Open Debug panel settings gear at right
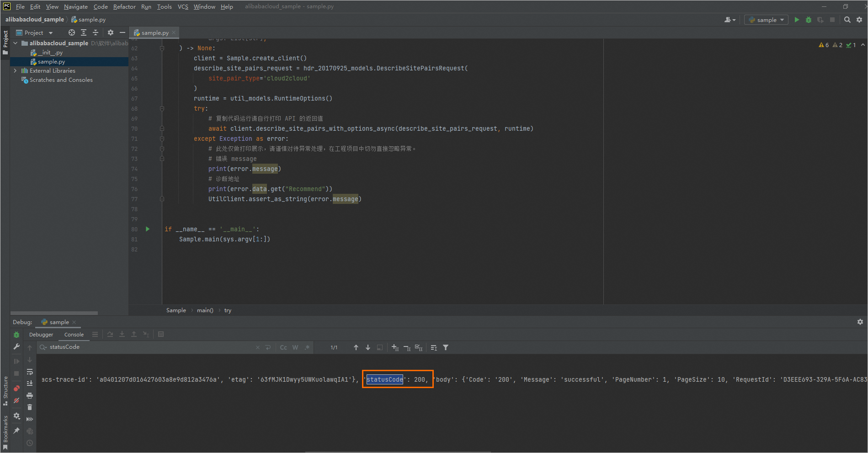Viewport: 868px width, 453px height. click(x=860, y=322)
